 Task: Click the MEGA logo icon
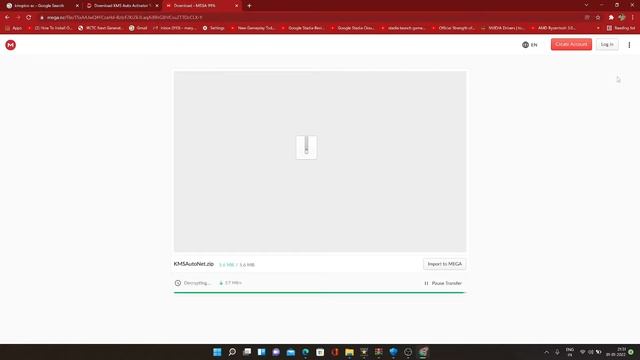[x=11, y=45]
